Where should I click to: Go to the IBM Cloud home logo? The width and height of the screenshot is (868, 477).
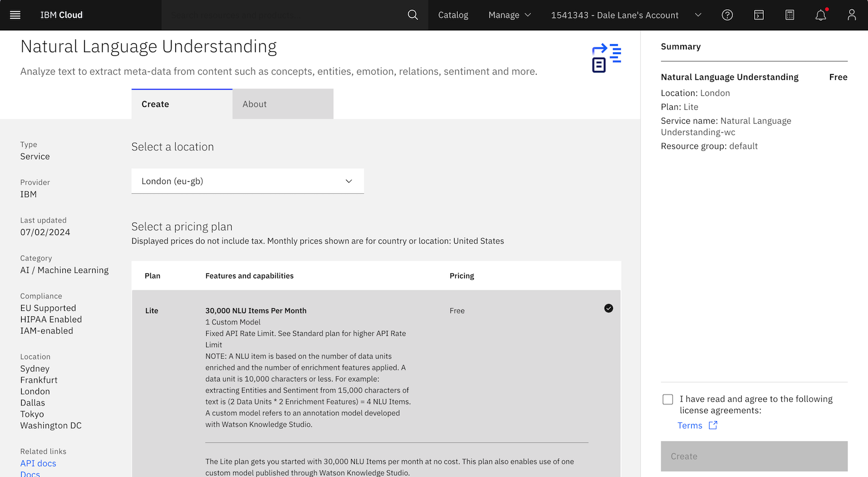(x=61, y=15)
